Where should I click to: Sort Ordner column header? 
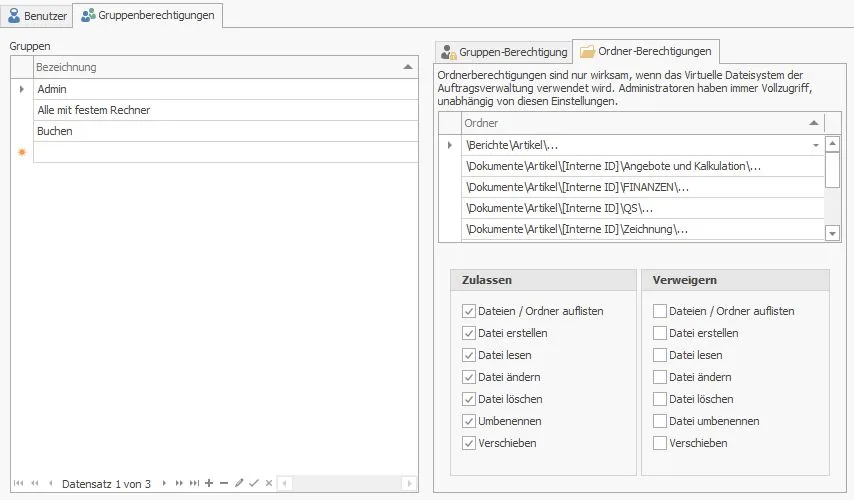643,123
